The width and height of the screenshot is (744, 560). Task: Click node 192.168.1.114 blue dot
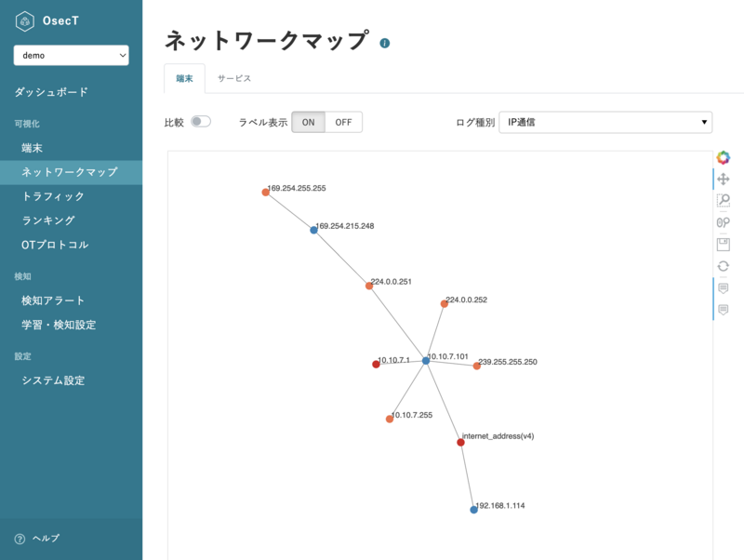point(473,510)
